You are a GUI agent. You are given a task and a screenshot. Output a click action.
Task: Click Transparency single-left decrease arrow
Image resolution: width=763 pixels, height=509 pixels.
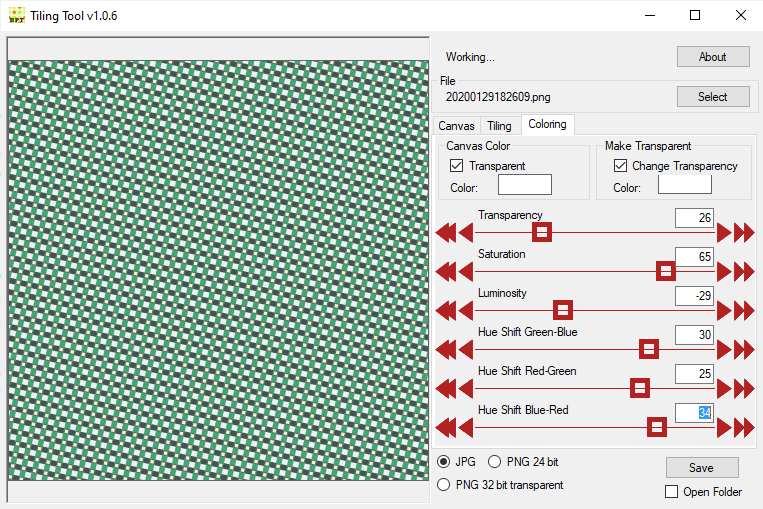coord(466,233)
